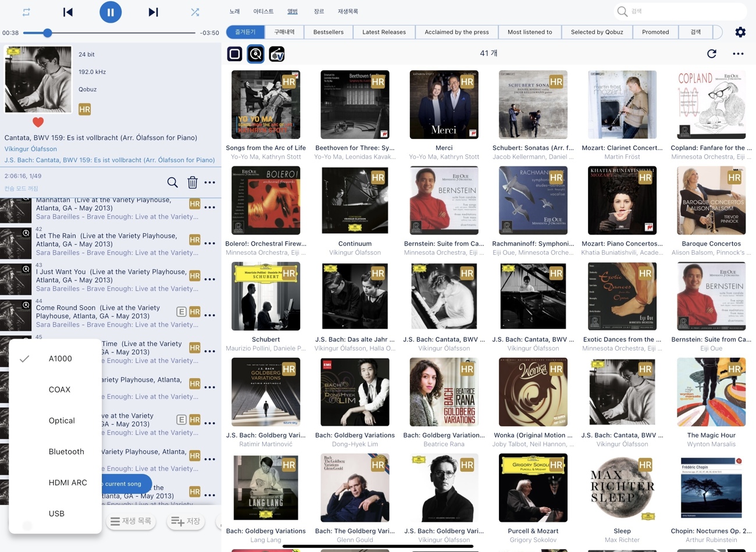Go back to the previous track
Viewport: 756px width, 552px height.
(68, 12)
